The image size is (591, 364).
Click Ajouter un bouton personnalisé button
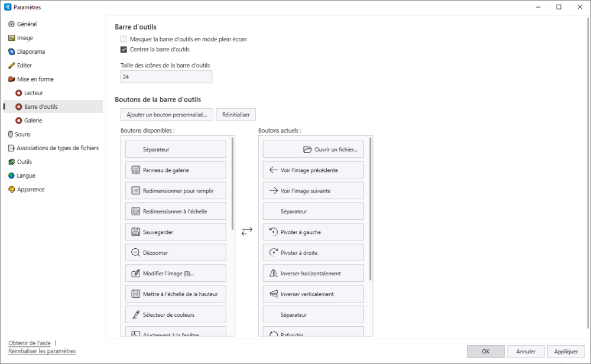point(166,115)
